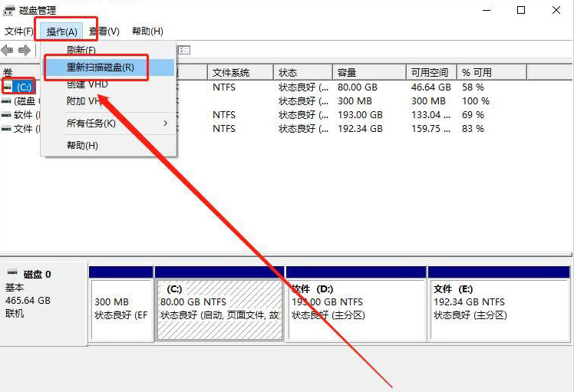The height and width of the screenshot is (392, 574).
Task: Click the 192.34 GB capacity cell in list
Action: [x=360, y=129]
